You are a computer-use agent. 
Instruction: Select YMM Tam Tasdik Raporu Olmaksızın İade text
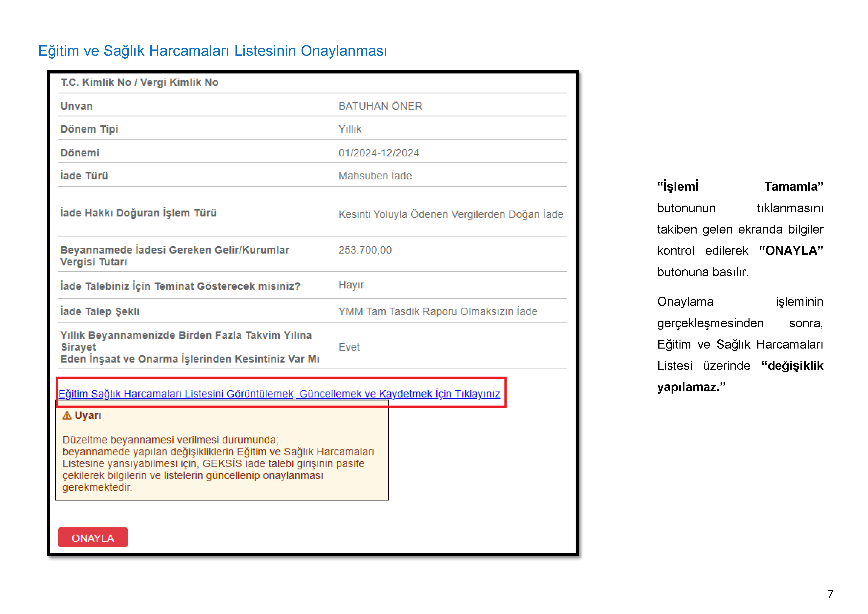[x=437, y=311]
